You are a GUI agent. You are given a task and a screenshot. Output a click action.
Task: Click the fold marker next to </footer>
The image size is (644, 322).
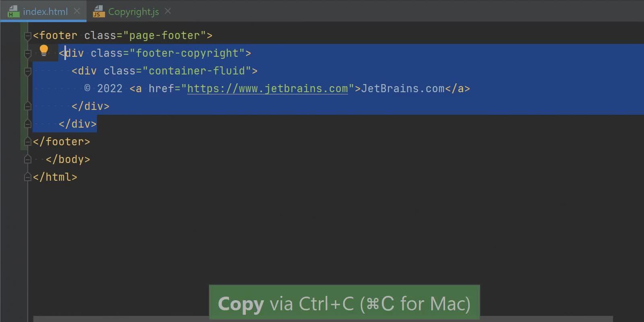(27, 141)
